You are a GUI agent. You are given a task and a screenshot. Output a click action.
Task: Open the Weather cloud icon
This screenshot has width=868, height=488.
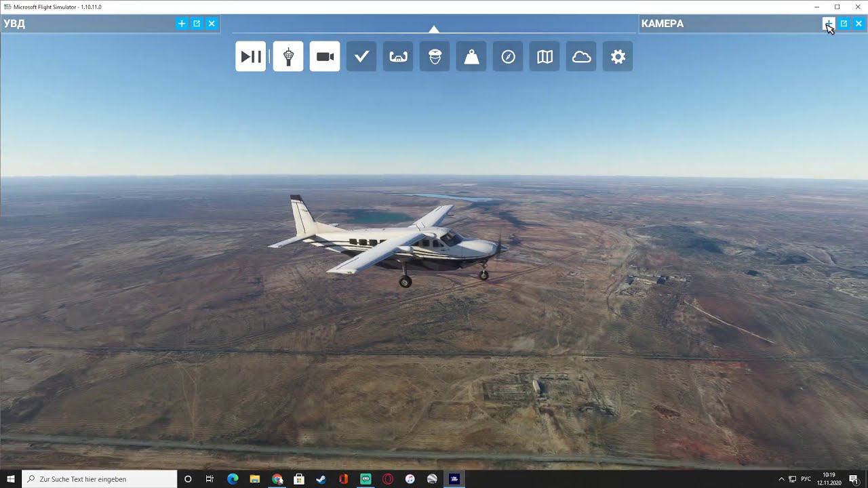pos(581,57)
